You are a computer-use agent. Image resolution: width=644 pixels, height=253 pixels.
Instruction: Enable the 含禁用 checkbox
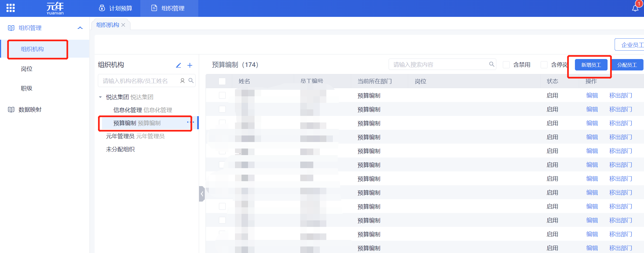(x=506, y=65)
